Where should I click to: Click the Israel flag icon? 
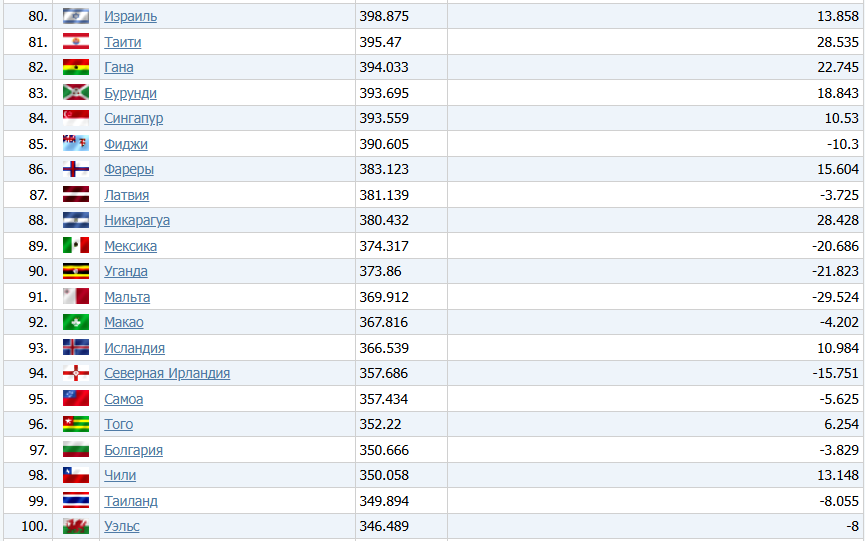click(76, 16)
